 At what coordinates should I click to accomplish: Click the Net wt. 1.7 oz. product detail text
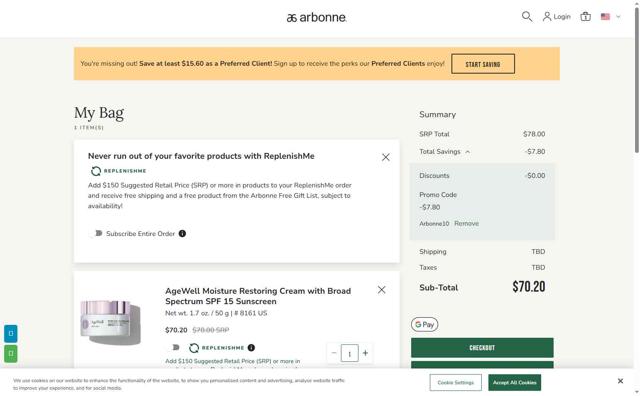coord(216,313)
